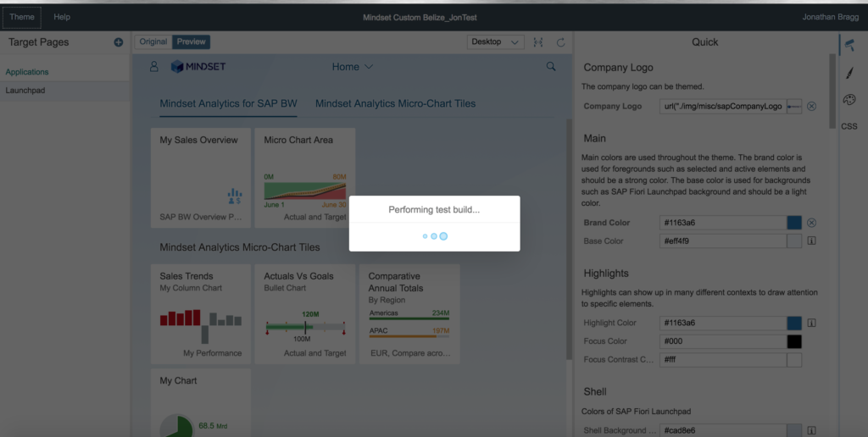This screenshot has height=437, width=868.
Task: Select Launchpad in Target Pages
Action: [x=64, y=91]
